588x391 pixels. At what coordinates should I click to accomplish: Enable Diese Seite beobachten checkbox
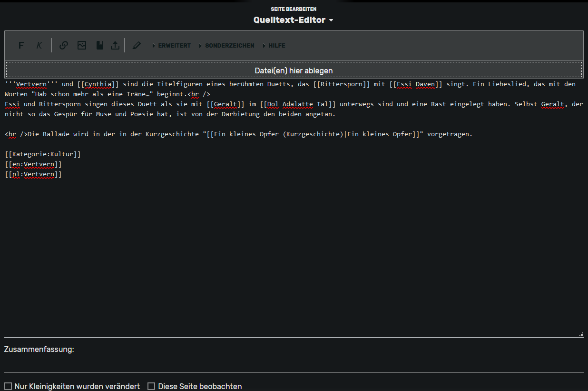click(151, 386)
